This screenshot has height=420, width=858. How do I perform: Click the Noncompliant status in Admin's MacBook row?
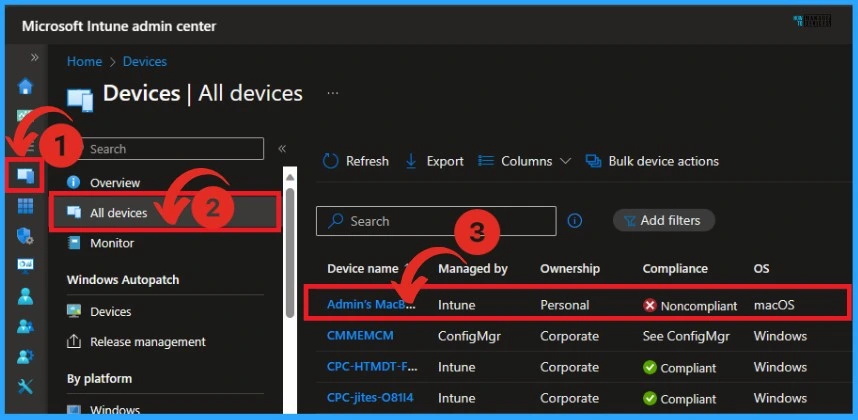coord(689,306)
